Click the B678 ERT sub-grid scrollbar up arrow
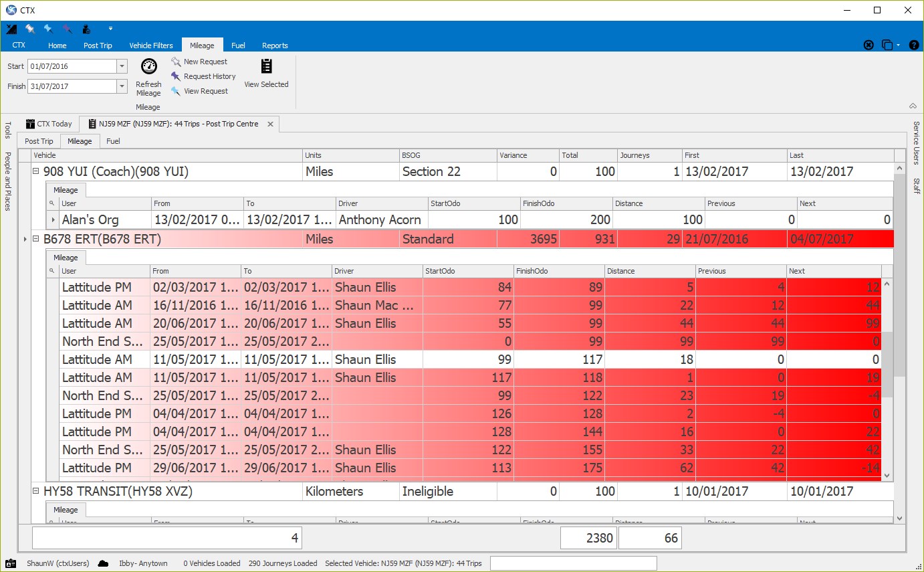The image size is (924, 572). [887, 284]
